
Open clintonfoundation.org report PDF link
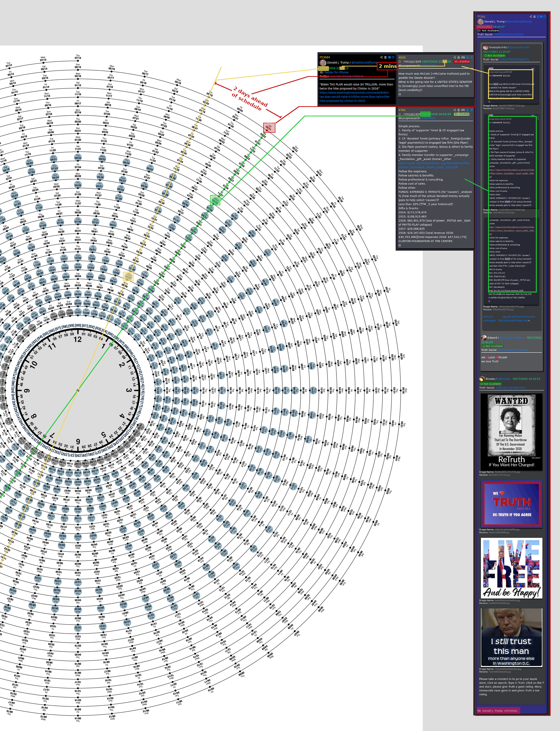coord(434,165)
